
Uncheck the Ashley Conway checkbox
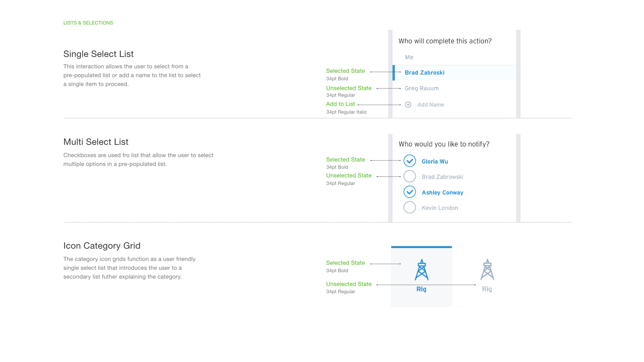click(410, 192)
